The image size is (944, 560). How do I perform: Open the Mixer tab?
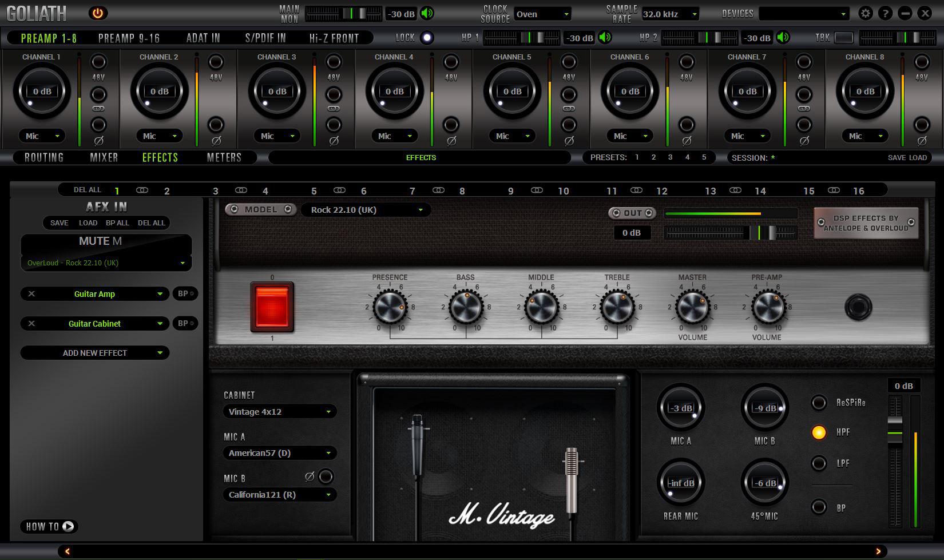[x=104, y=157]
